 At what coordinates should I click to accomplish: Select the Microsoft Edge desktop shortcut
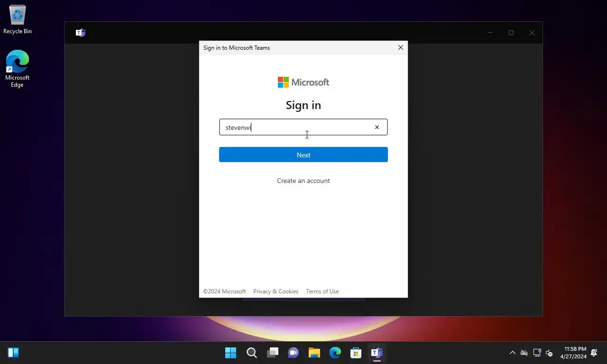[x=18, y=69]
